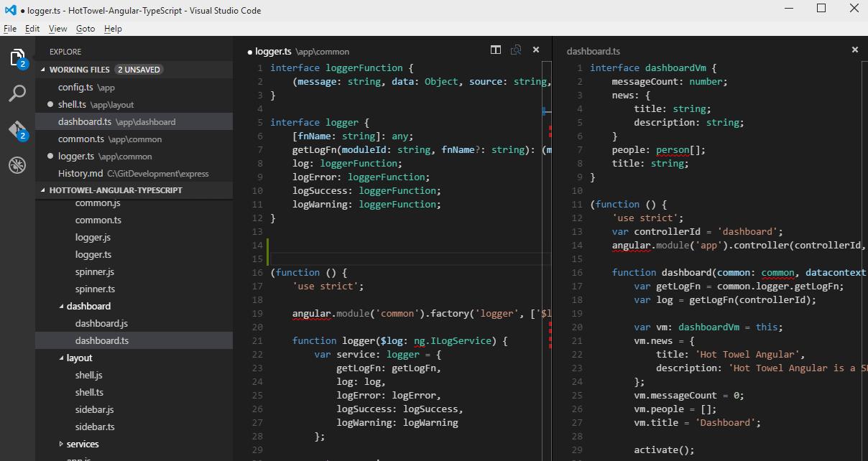Open History.md in Working Files
This screenshot has height=461, width=868.
pos(134,173)
